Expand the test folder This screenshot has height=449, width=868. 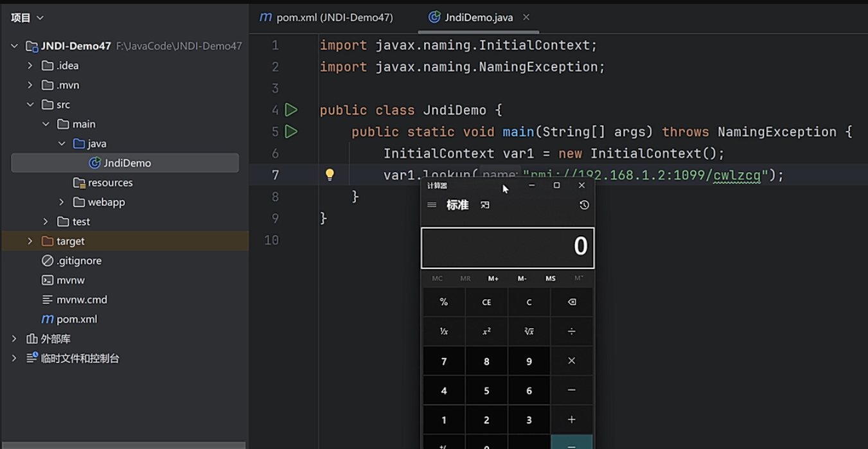pyautogui.click(x=46, y=222)
